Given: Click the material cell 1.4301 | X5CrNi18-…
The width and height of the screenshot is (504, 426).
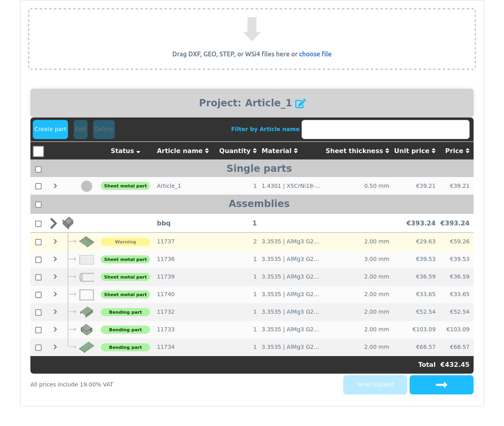Looking at the screenshot, I should point(291,186).
